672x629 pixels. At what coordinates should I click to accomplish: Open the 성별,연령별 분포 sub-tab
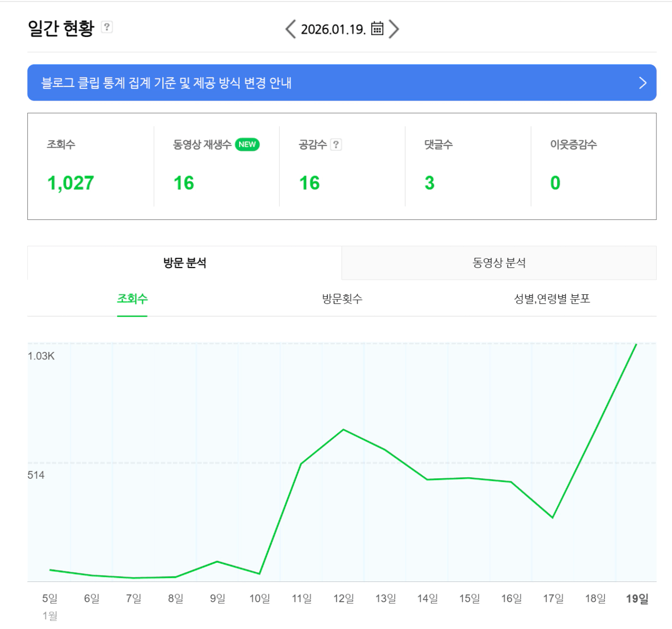pos(552,299)
